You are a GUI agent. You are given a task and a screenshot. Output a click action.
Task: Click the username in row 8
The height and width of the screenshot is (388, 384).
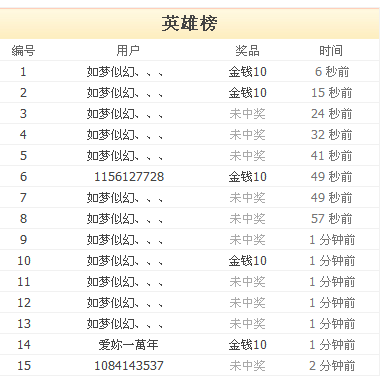(x=125, y=219)
